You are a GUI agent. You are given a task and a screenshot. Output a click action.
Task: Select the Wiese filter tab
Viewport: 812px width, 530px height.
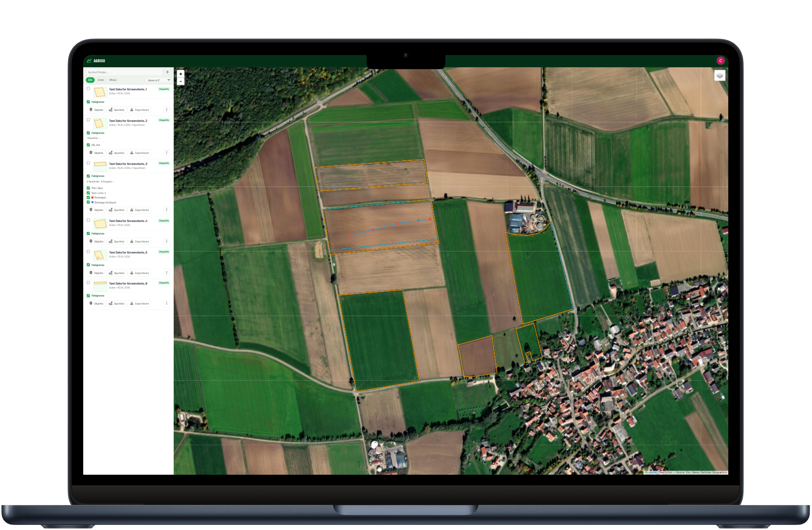(113, 80)
